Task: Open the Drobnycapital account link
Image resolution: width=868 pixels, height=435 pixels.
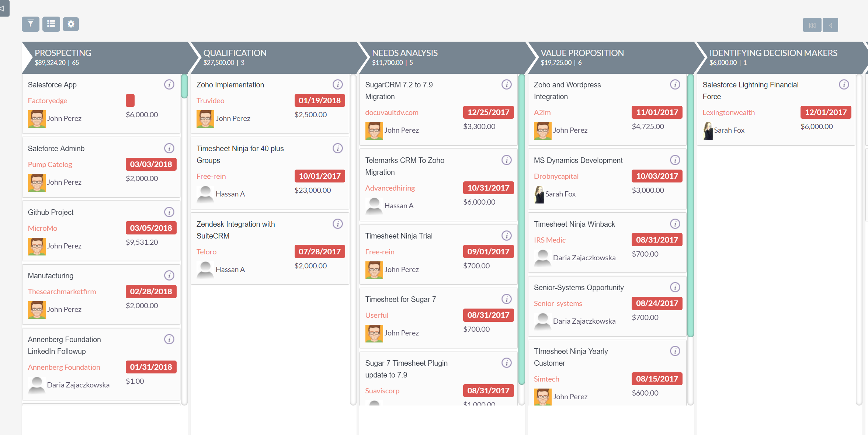Action: click(x=556, y=176)
